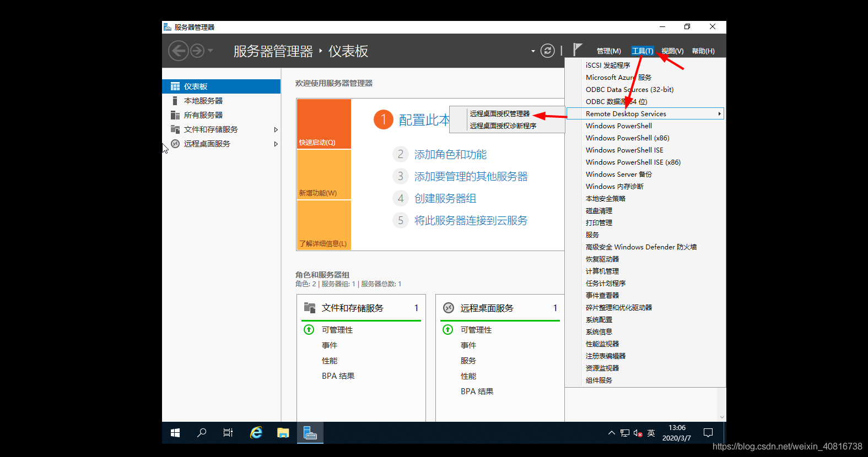The image size is (868, 457).
Task: Click the 快速启动(Q) orange tile
Action: coord(324,124)
